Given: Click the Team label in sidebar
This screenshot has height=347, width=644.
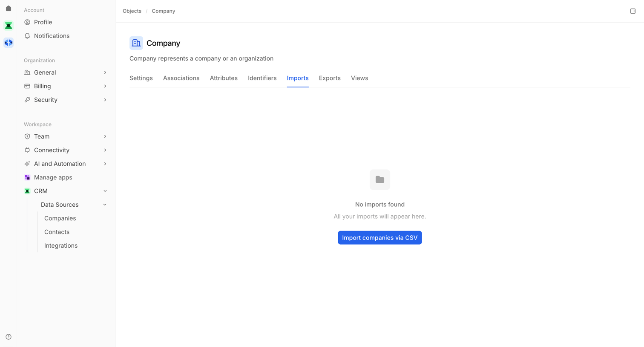Looking at the screenshot, I should click(42, 136).
